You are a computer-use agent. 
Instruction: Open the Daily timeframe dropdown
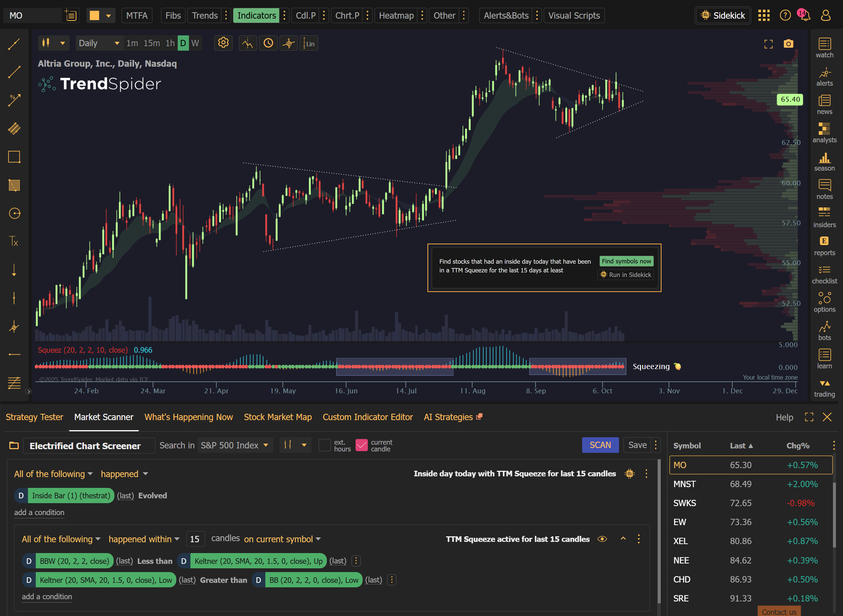99,43
